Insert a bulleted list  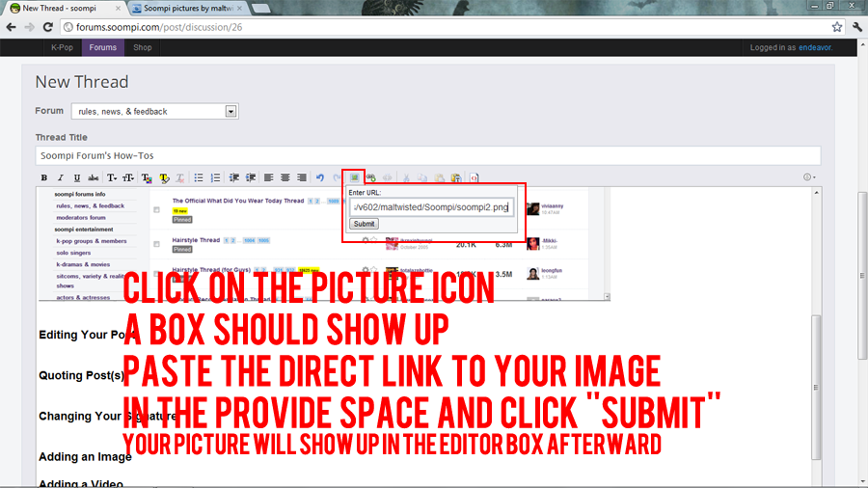[198, 177]
